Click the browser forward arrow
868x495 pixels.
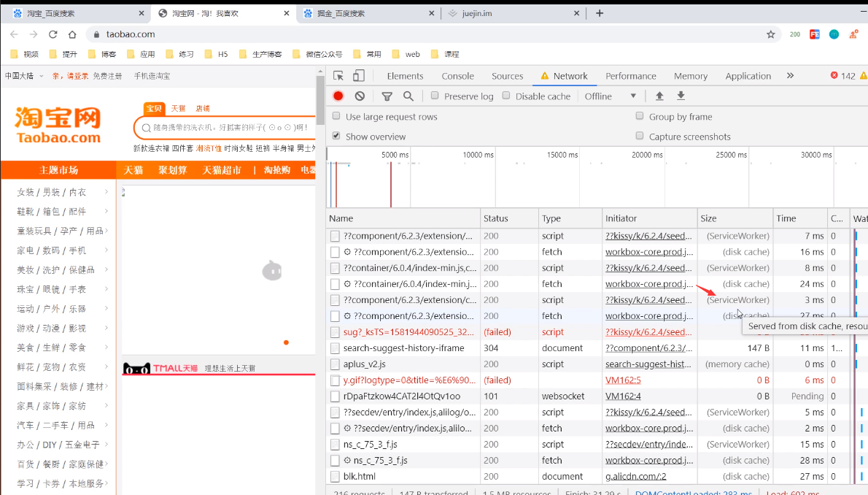click(x=34, y=34)
